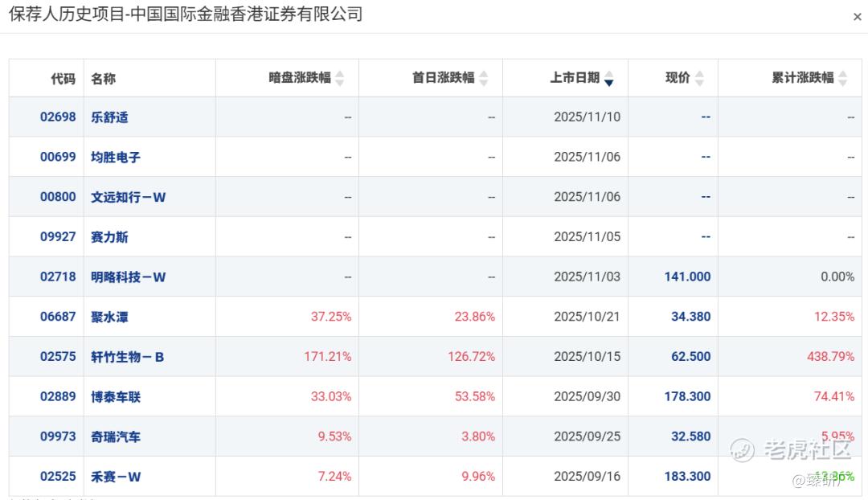Open stock code 00699
Screen dimensions: 868x500
click(x=58, y=157)
